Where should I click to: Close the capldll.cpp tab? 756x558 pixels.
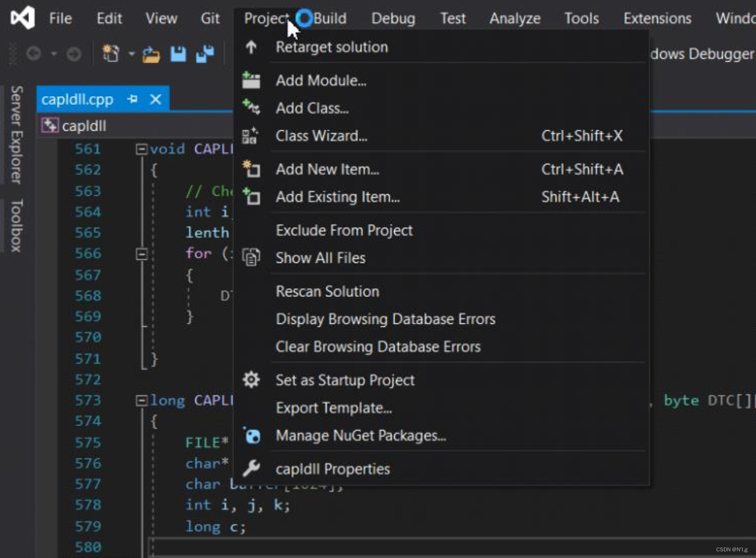pos(156,99)
